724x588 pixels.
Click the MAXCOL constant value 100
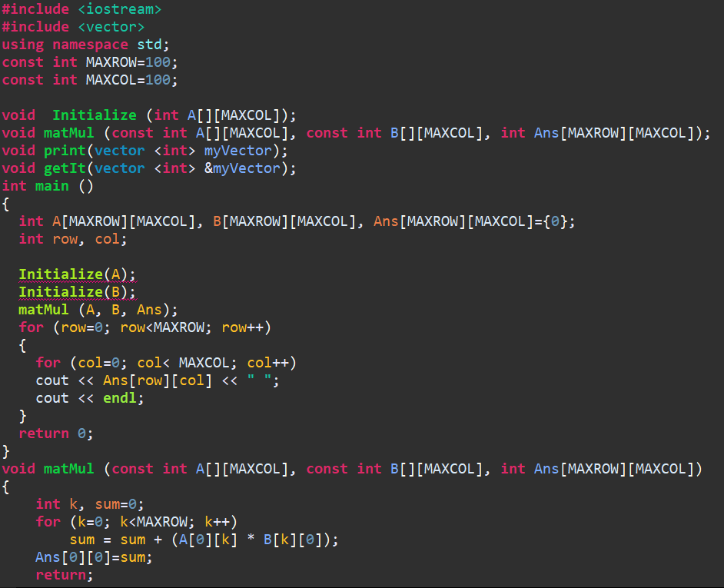pyautogui.click(x=158, y=79)
